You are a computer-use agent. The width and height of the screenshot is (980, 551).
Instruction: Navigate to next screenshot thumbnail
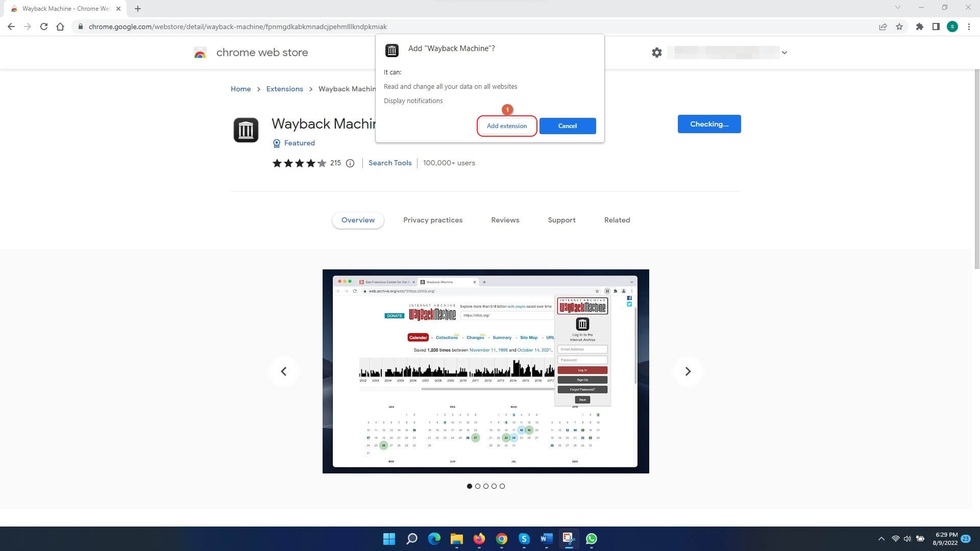click(688, 371)
